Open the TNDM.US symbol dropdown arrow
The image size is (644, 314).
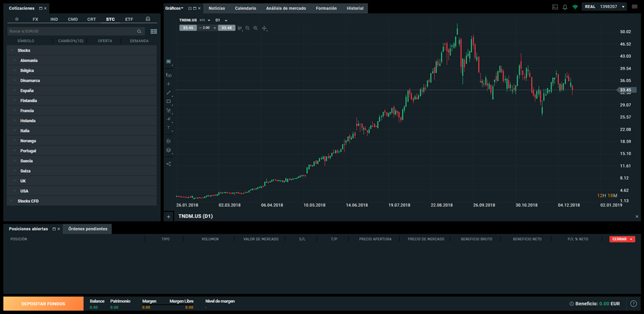point(209,20)
